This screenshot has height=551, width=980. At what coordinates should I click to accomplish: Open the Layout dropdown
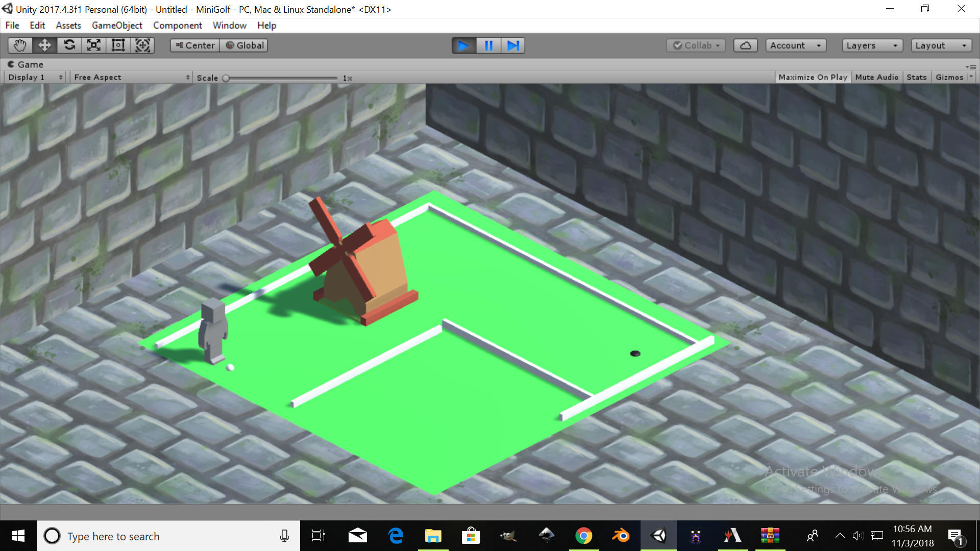click(941, 45)
